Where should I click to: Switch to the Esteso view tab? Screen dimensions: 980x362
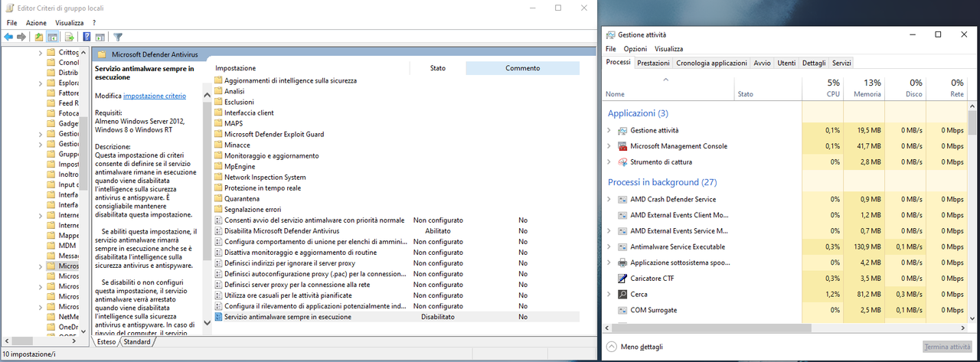tap(106, 342)
